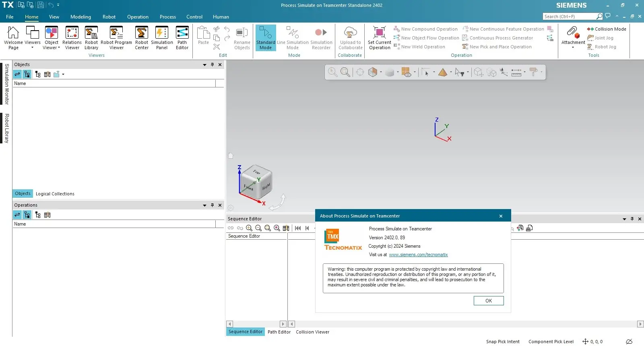Image resolution: width=644 pixels, height=346 pixels.
Task: Click the tree expand icon in Operations panel
Action: pos(38,215)
